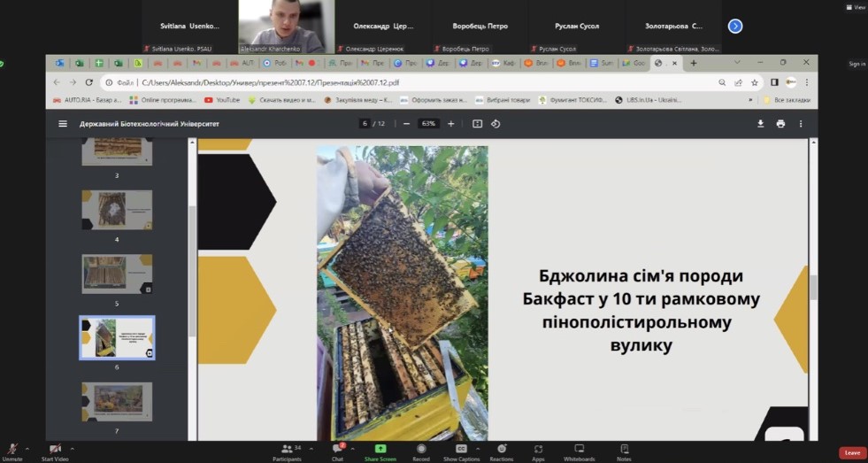
Task: Open Вибрані товари bookmark
Action: (x=503, y=100)
